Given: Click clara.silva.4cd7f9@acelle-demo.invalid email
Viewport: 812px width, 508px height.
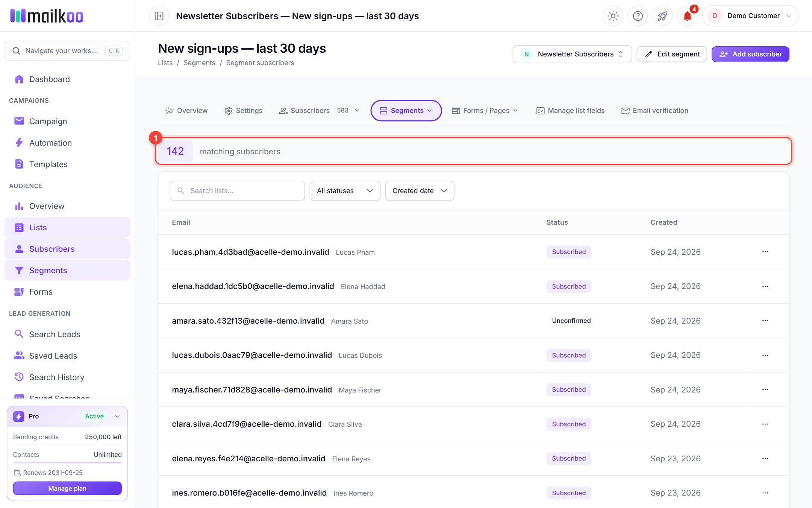Looking at the screenshot, I should (247, 424).
